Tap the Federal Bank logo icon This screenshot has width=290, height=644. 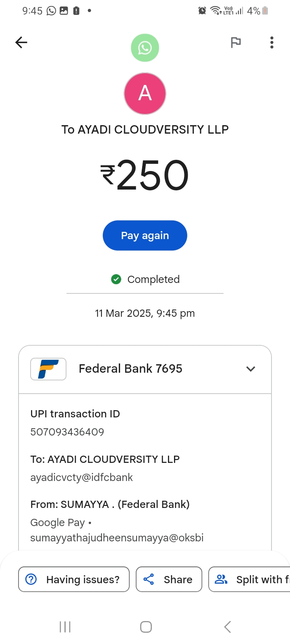pos(48,369)
